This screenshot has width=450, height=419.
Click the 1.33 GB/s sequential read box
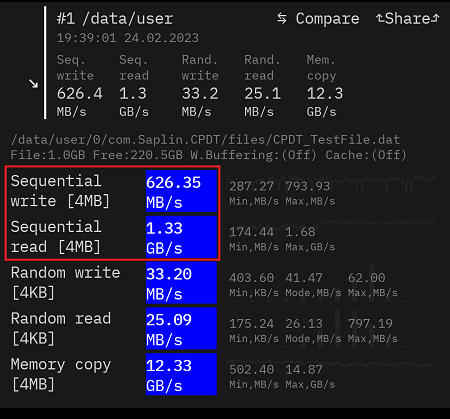[x=181, y=237]
